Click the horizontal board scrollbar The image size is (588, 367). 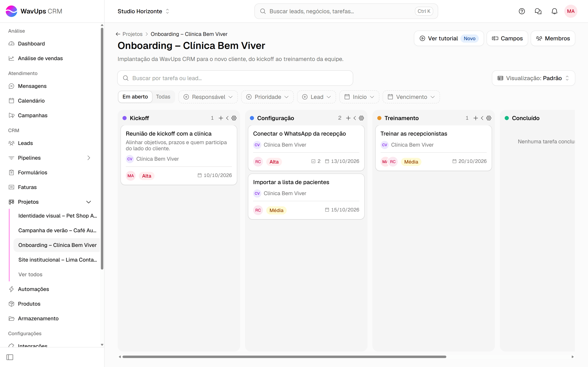tap(284, 357)
